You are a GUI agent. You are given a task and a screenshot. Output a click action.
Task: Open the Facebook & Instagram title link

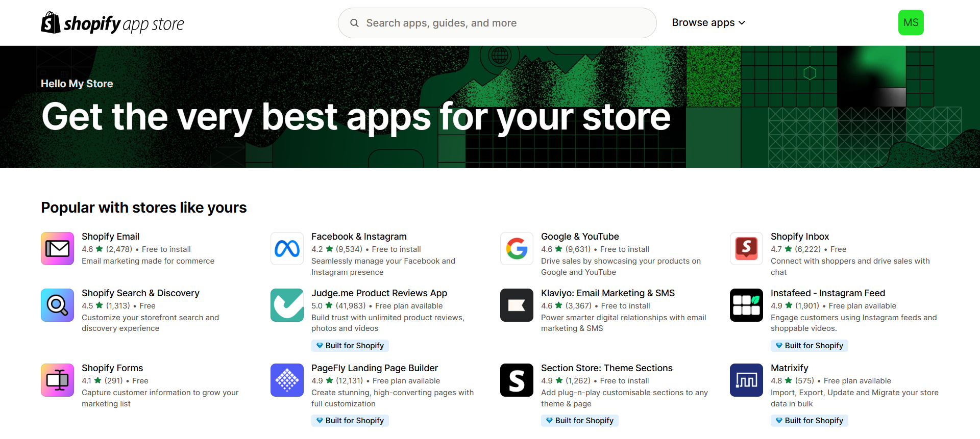point(359,237)
